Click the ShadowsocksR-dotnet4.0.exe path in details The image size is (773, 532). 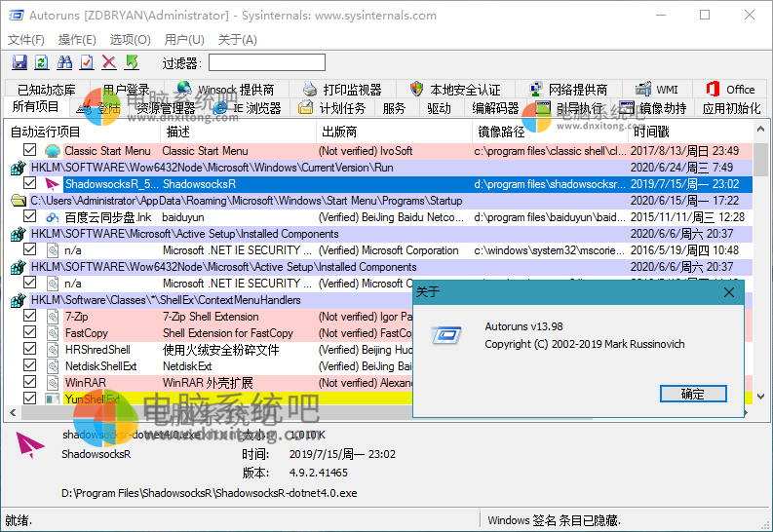210,493
